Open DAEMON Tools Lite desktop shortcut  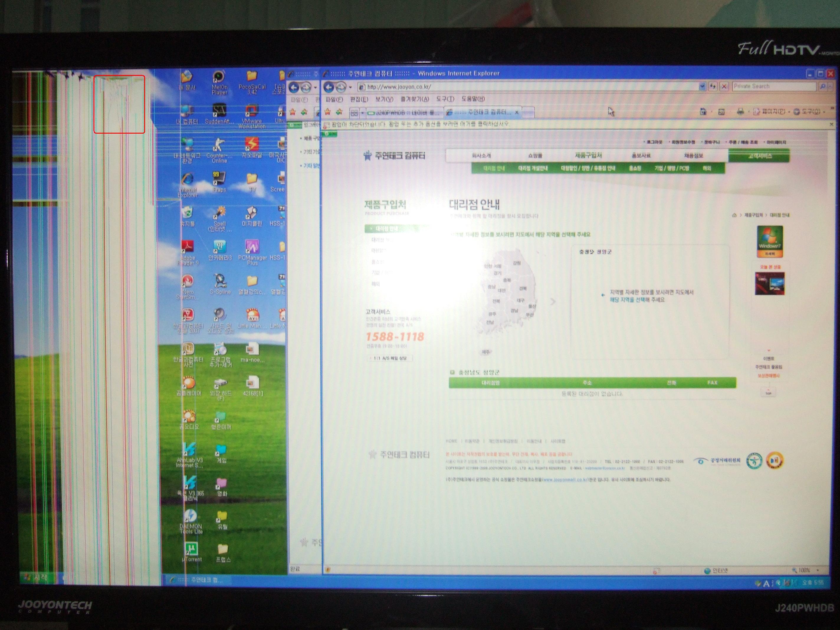(x=191, y=521)
